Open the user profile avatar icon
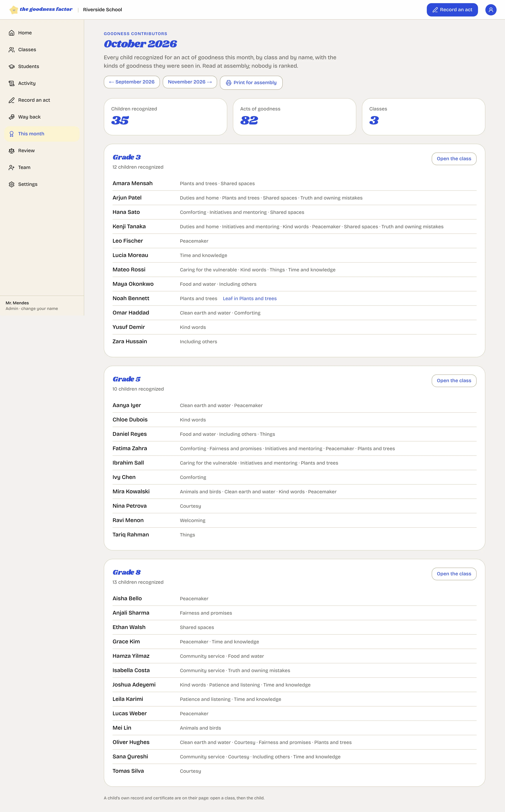The height and width of the screenshot is (812, 505). click(491, 10)
